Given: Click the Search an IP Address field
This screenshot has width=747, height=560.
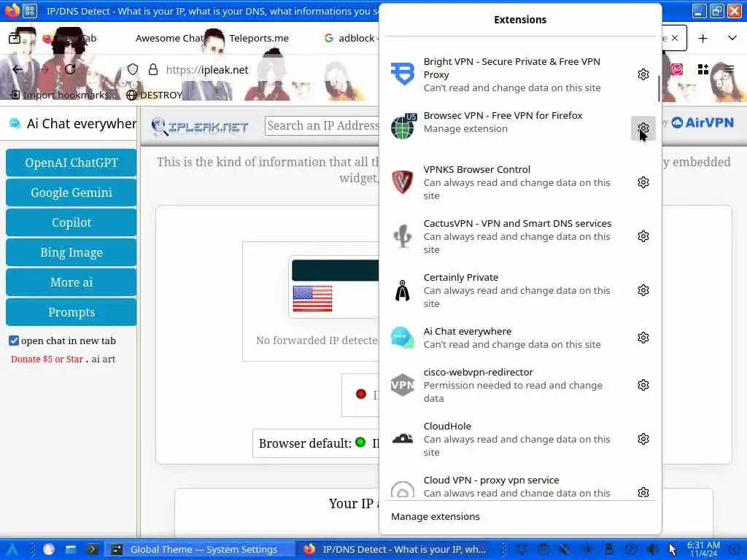Looking at the screenshot, I should [x=322, y=125].
